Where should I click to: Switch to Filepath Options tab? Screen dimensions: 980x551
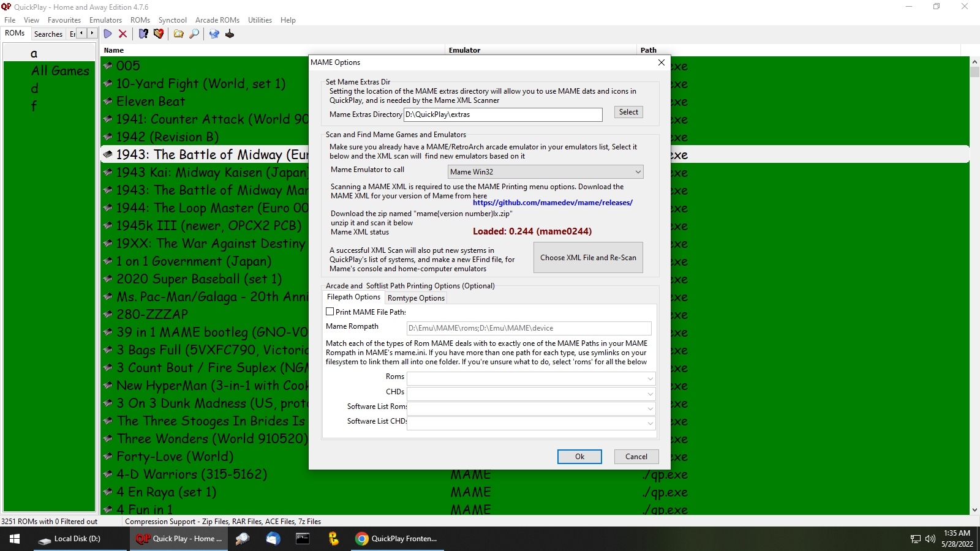pos(353,297)
